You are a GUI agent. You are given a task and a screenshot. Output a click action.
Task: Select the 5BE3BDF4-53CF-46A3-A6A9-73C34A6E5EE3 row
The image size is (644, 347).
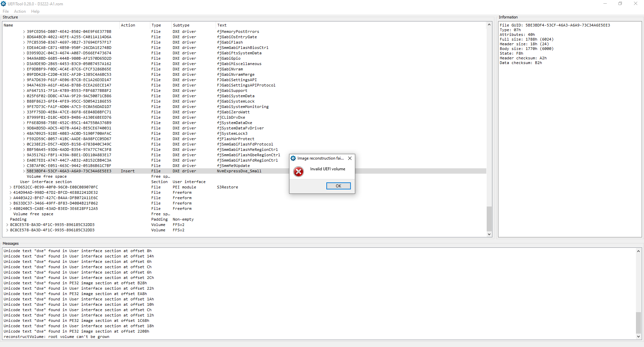(x=244, y=171)
